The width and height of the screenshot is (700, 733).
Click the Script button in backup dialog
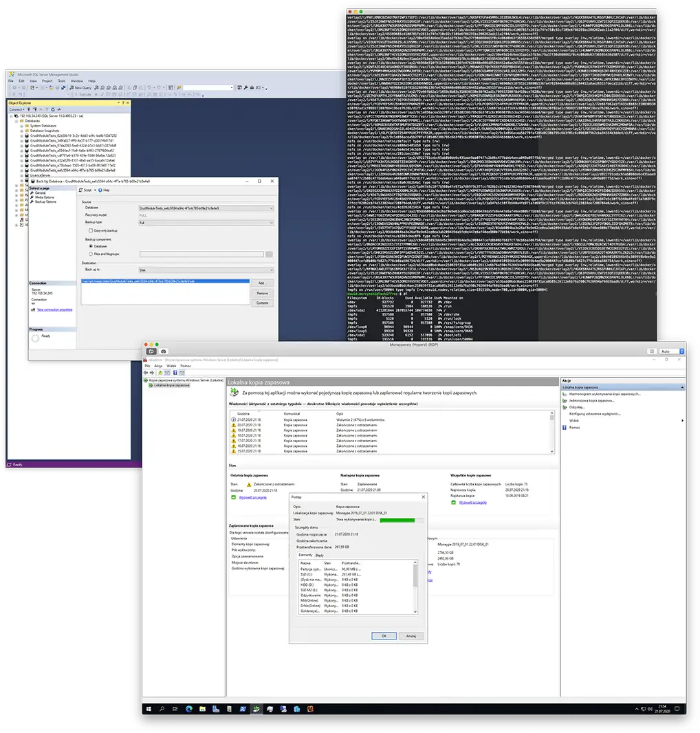[x=85, y=190]
